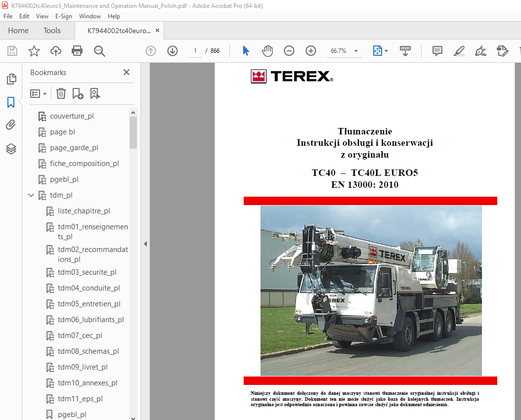
Task: Select the K7944002tc40euro document tab
Action: 119,31
